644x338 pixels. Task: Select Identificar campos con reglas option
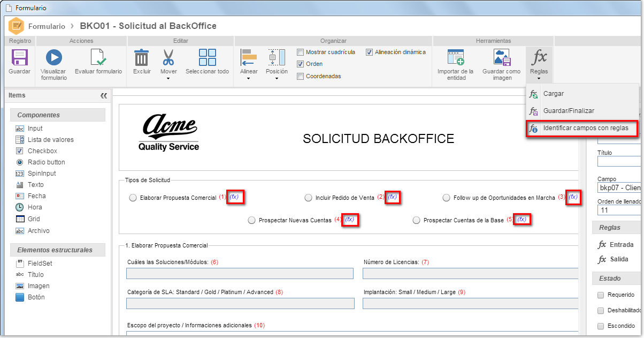pos(582,129)
